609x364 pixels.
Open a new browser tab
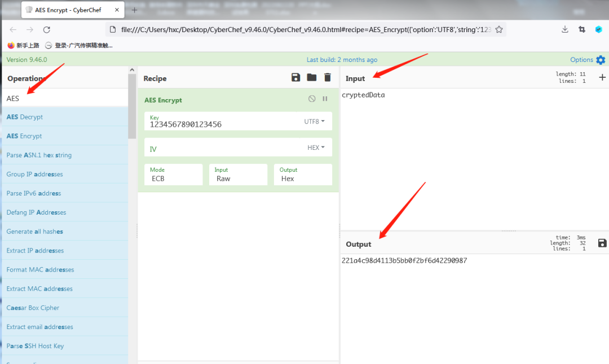click(134, 10)
